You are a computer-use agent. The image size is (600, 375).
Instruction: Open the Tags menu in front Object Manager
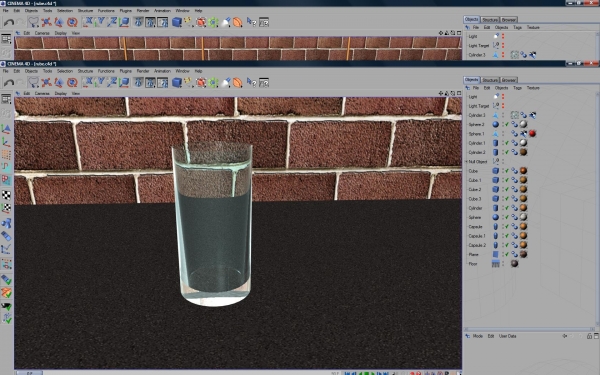tap(517, 88)
